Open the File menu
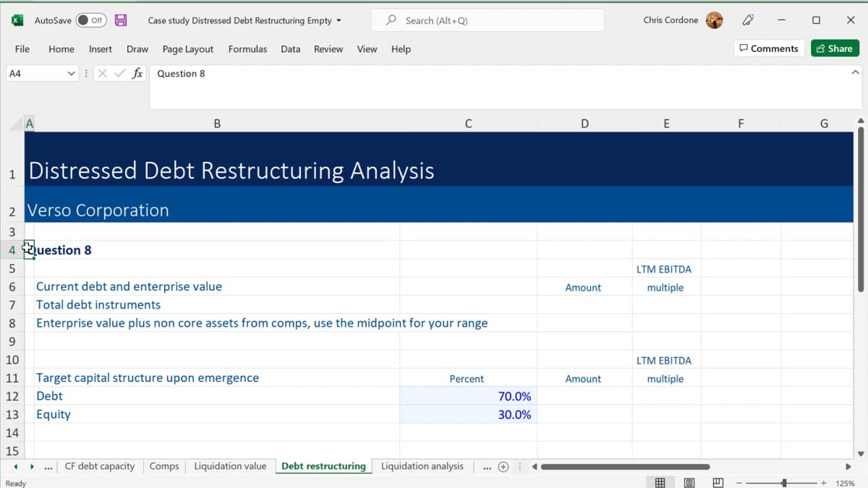 pos(22,49)
